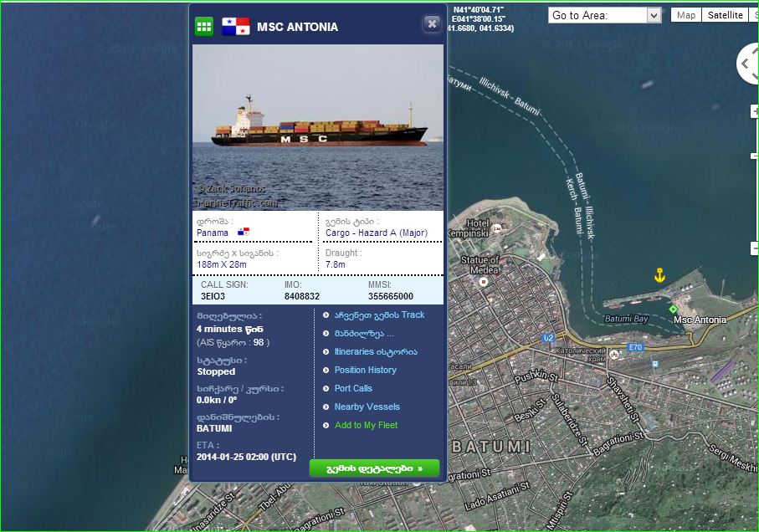The height and width of the screenshot is (532, 759).
Task: Click the small Panama flag next to Panama
Action: pos(244,232)
